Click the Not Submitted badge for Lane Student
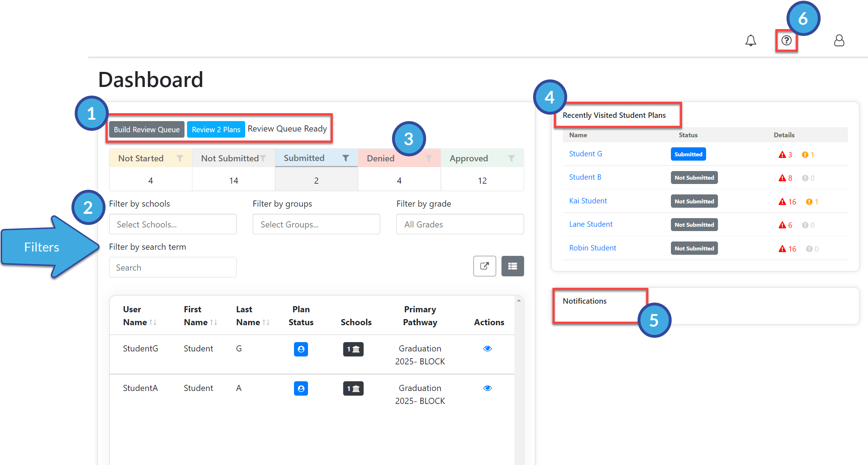 694,225
